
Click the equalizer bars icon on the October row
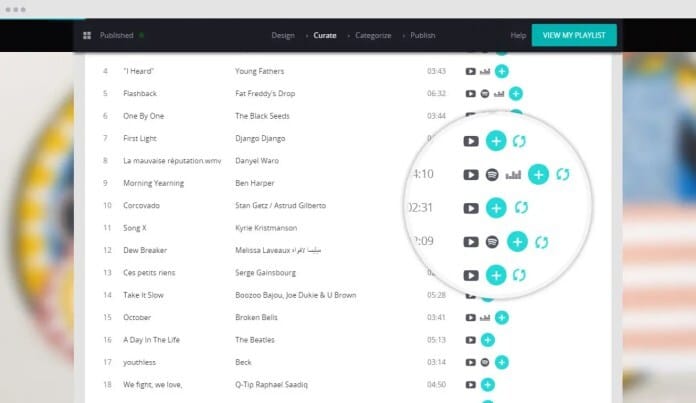[x=485, y=318]
